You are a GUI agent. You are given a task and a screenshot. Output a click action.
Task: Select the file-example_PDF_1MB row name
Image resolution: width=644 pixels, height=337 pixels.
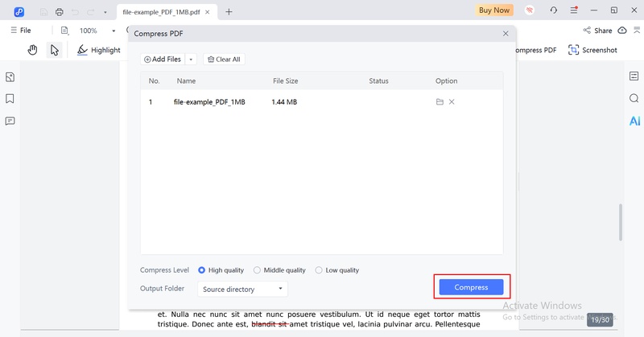[x=209, y=102]
